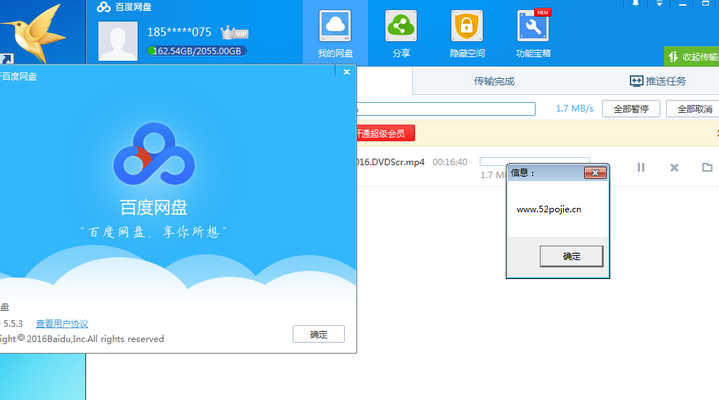719x400 pixels.
Task: Click the red 开通超级会员 button
Action: click(x=386, y=133)
